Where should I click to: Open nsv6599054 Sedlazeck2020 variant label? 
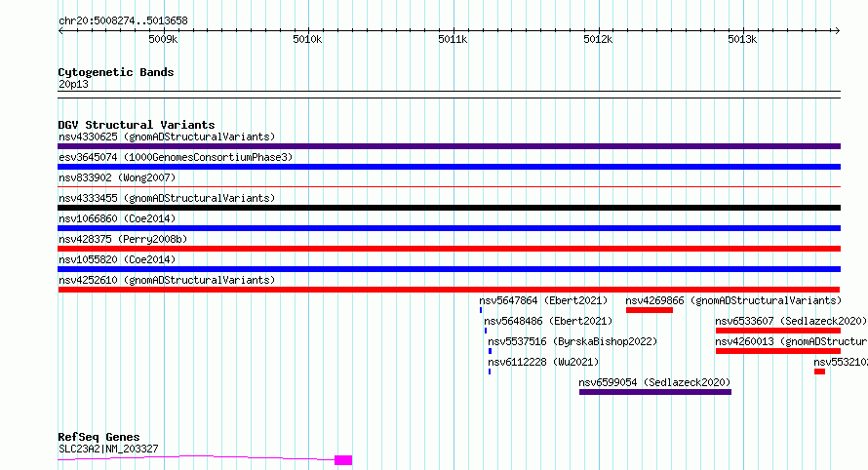click(x=654, y=382)
